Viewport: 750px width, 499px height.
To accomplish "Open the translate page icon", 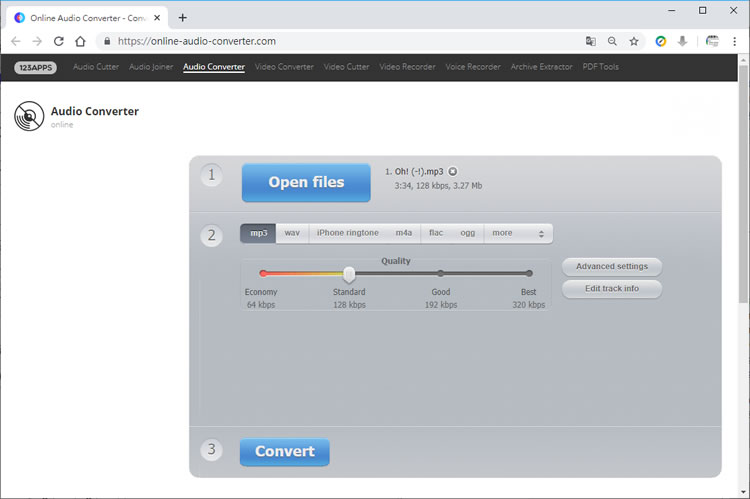I will point(591,41).
